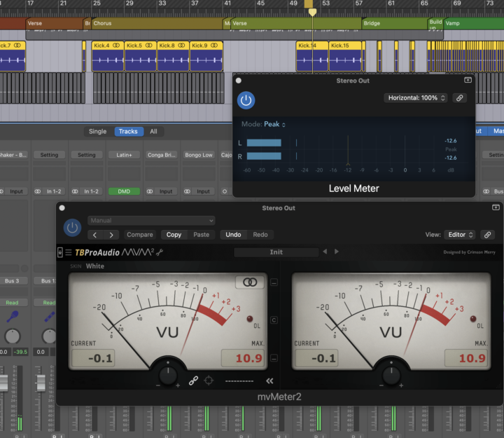Adjust the right VU meter calibration knob
This screenshot has height=438, width=504.
pos(391,375)
